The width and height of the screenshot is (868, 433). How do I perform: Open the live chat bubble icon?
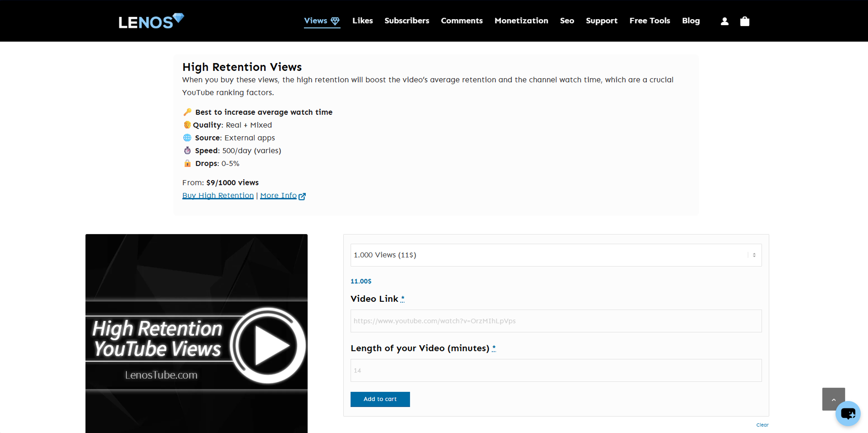tap(848, 414)
